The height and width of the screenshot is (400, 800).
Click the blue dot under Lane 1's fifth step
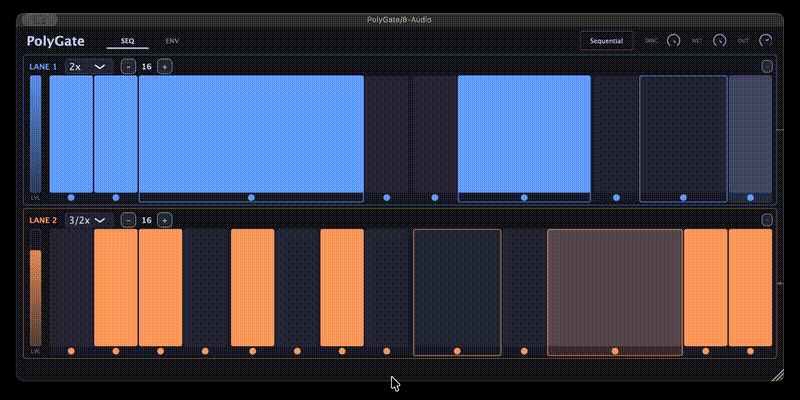tap(435, 197)
